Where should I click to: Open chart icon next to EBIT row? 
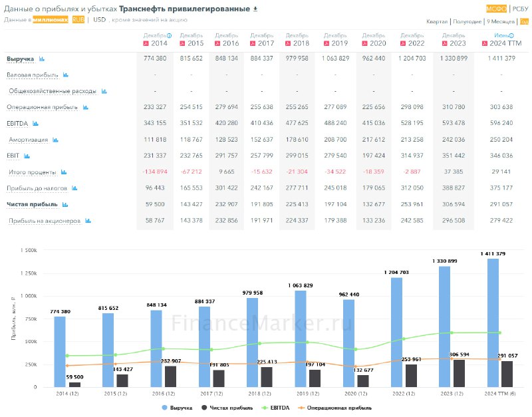(27, 156)
